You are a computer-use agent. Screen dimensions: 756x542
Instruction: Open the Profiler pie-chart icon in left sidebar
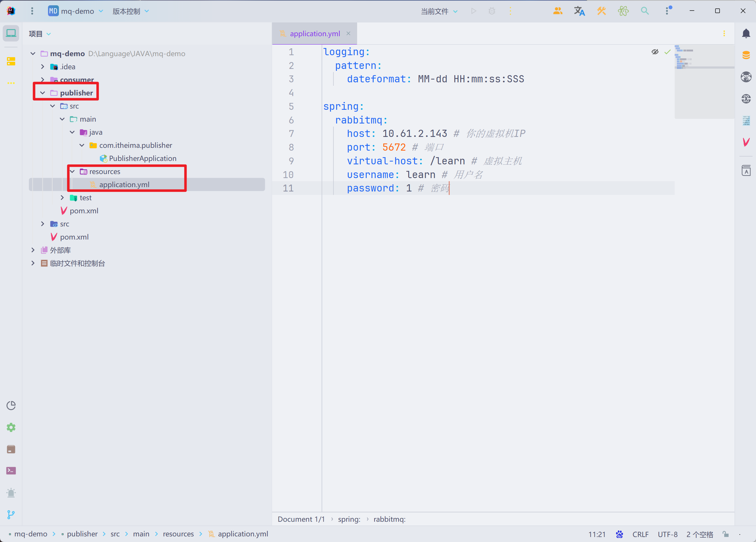point(11,405)
